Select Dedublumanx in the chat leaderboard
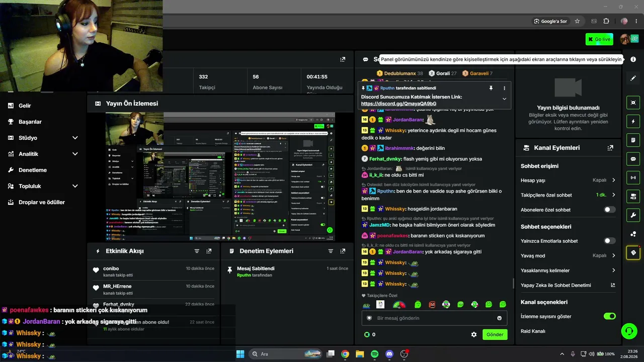The width and height of the screenshot is (644, 362). tap(399, 73)
